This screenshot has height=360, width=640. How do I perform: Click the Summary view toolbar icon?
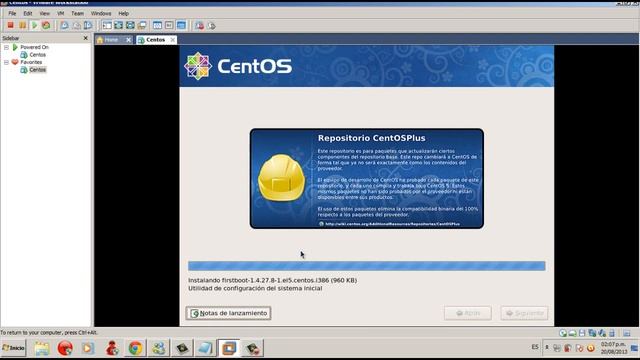point(157,25)
